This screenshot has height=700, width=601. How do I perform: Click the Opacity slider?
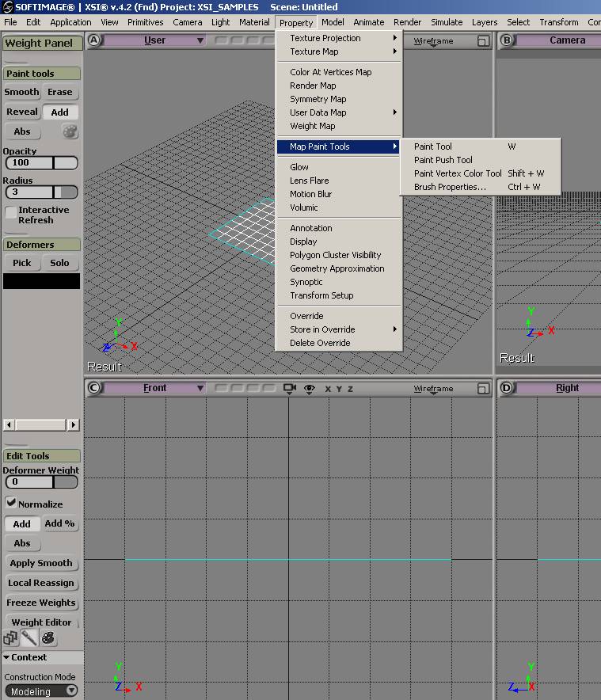coord(41,163)
